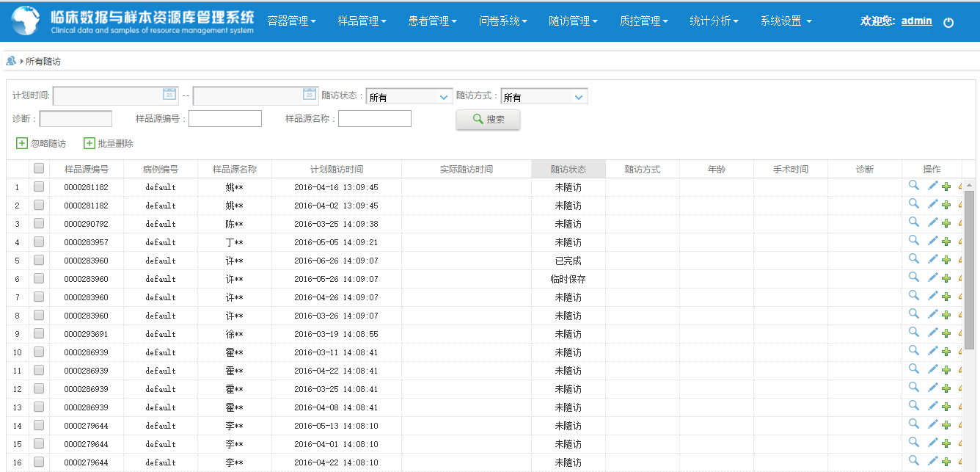This screenshot has width=980, height=472.
Task: Click the 忽略随访 button
Action: click(x=41, y=144)
